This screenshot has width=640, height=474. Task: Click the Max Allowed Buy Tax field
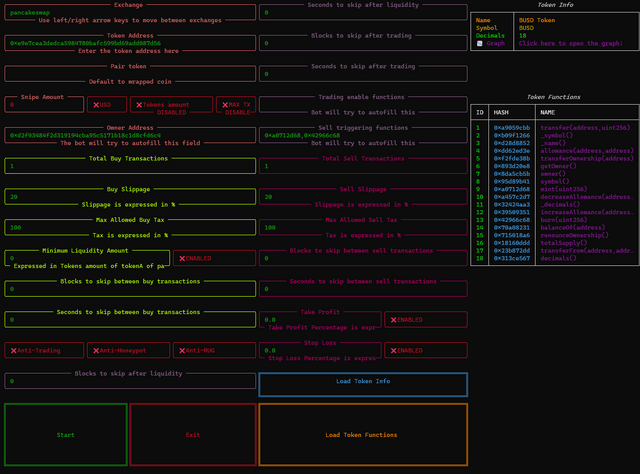coord(130,227)
